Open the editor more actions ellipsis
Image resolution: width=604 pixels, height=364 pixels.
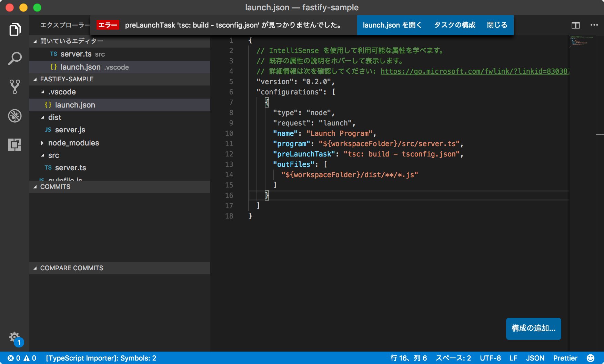594,25
